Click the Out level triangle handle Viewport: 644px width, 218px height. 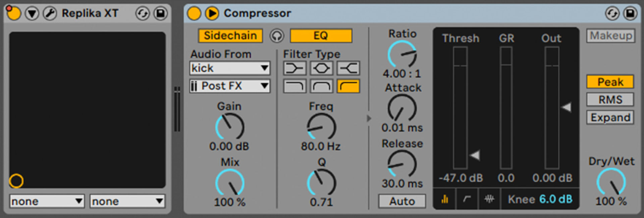pyautogui.click(x=566, y=107)
